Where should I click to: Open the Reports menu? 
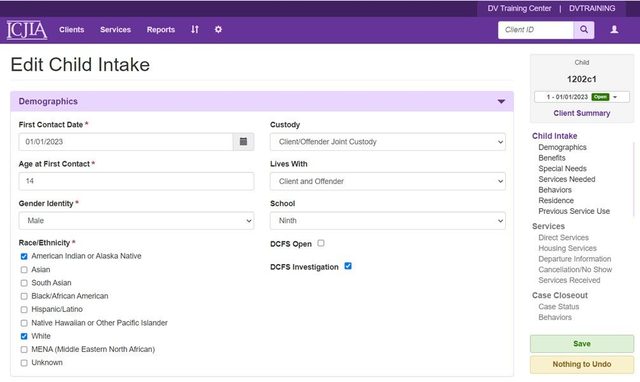pyautogui.click(x=161, y=29)
